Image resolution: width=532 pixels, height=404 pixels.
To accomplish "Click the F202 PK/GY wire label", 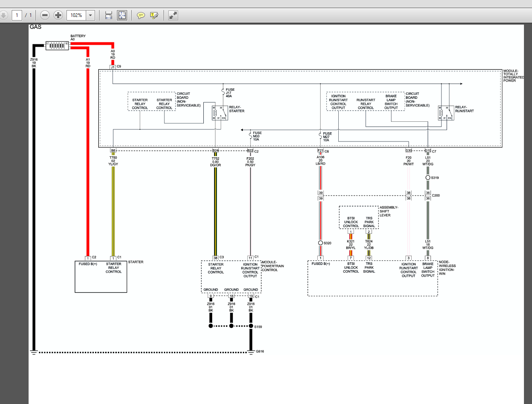I will click(250, 162).
